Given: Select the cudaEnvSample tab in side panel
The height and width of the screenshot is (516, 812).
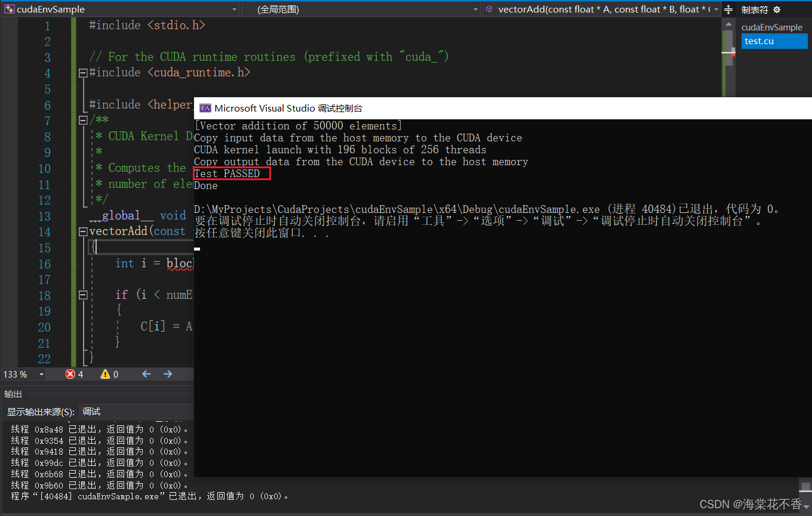Looking at the screenshot, I should tap(772, 27).
